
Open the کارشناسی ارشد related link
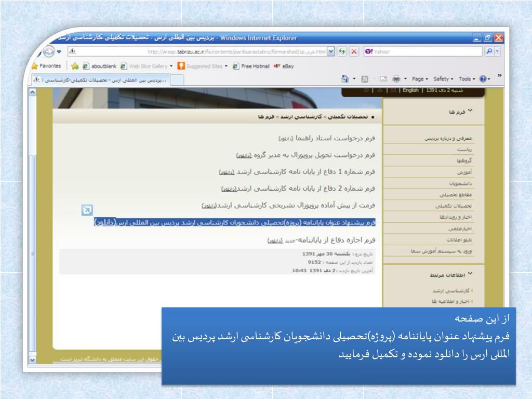point(451,290)
